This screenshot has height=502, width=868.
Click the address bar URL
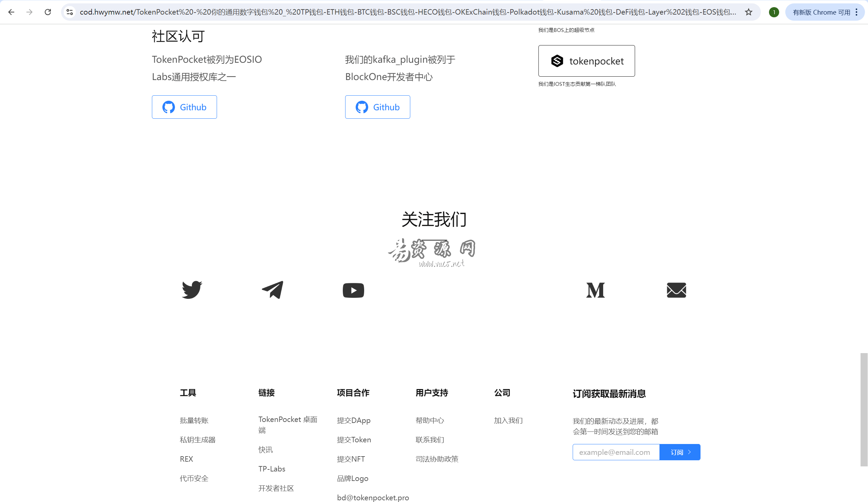(408, 12)
